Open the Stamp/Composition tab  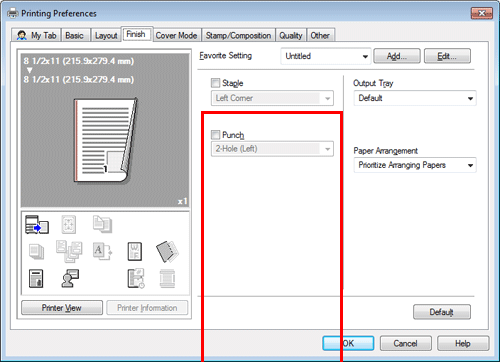238,36
